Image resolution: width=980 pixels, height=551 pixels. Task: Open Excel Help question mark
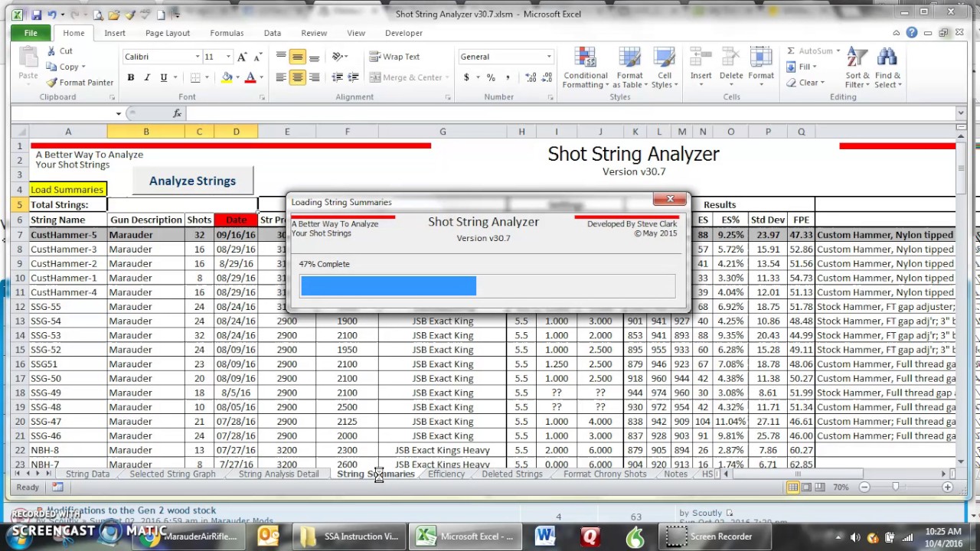click(x=912, y=33)
